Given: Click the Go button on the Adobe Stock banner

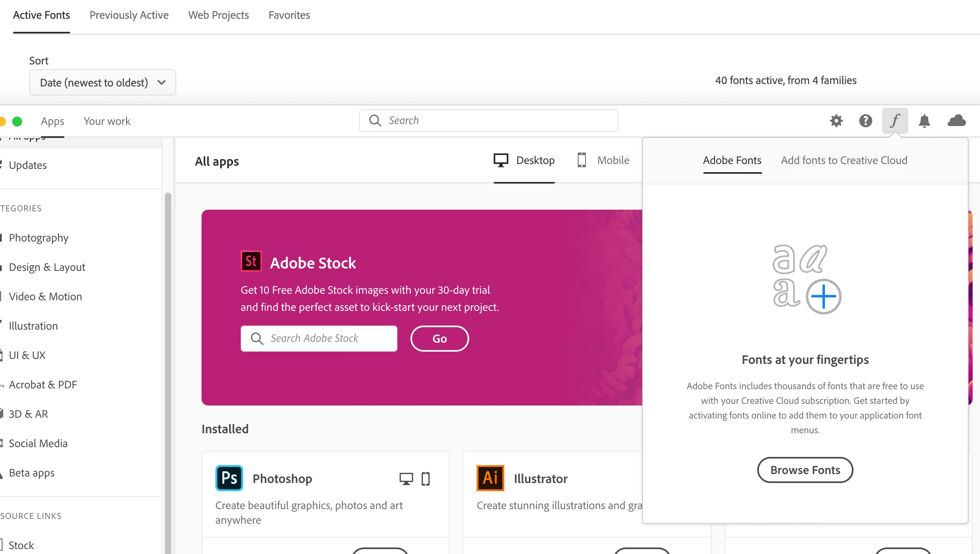Looking at the screenshot, I should pyautogui.click(x=439, y=339).
